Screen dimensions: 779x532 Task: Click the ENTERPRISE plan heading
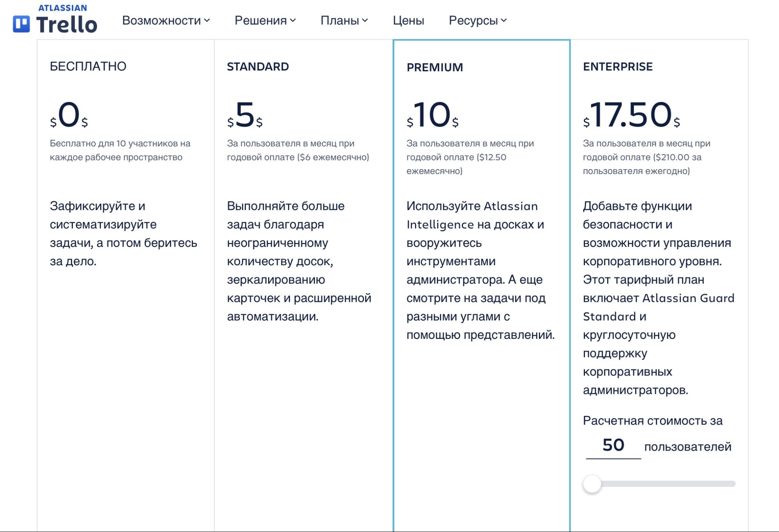[618, 67]
